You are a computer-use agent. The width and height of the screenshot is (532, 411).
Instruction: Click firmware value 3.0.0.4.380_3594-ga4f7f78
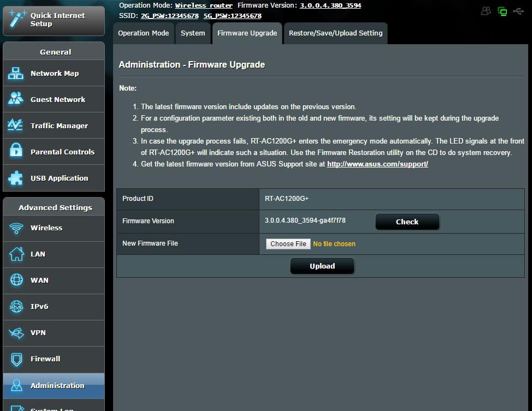coord(305,221)
